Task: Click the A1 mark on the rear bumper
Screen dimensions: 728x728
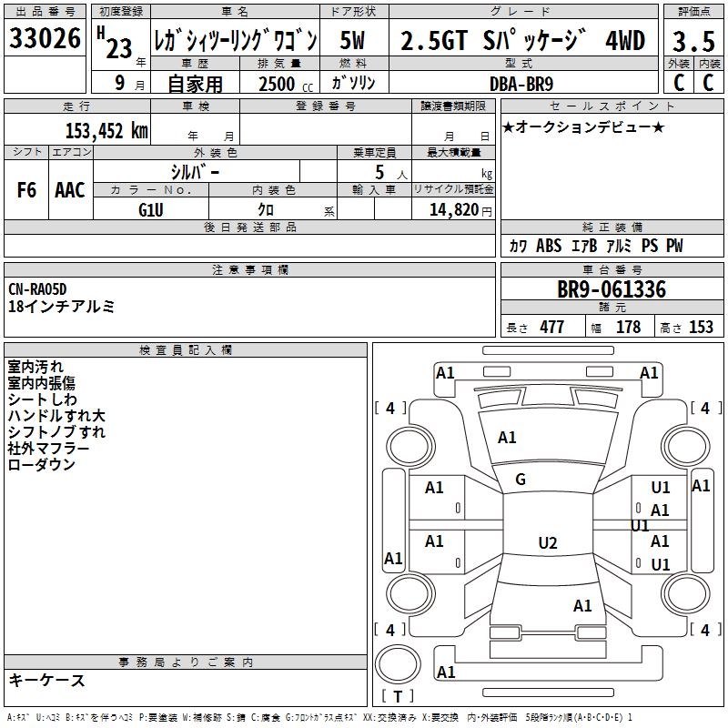Action: [x=446, y=672]
